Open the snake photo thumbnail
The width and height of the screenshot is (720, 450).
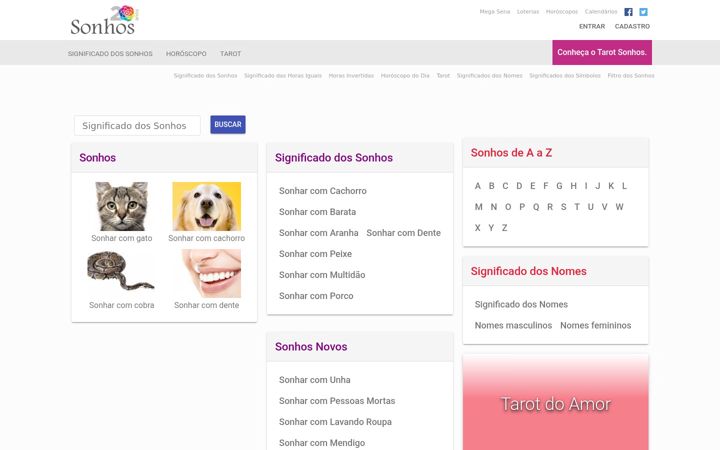pos(121,271)
